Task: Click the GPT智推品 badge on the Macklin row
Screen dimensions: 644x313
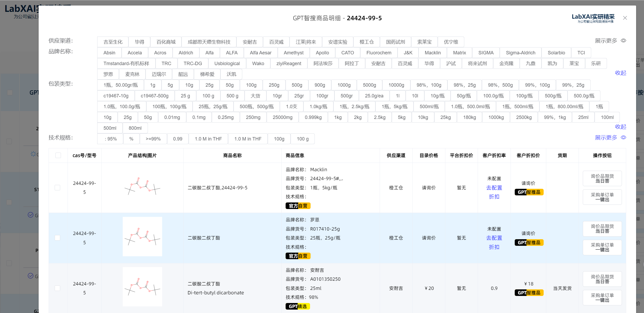Action: (529, 192)
